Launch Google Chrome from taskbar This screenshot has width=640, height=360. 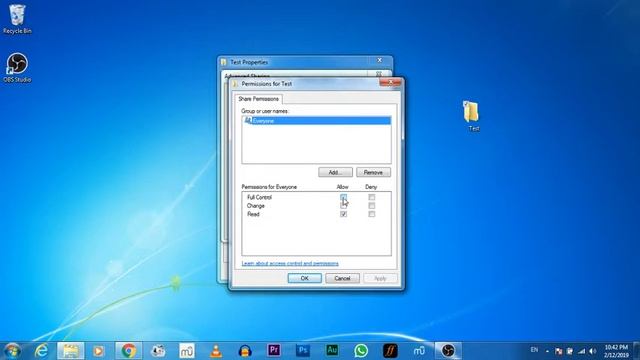(x=129, y=351)
